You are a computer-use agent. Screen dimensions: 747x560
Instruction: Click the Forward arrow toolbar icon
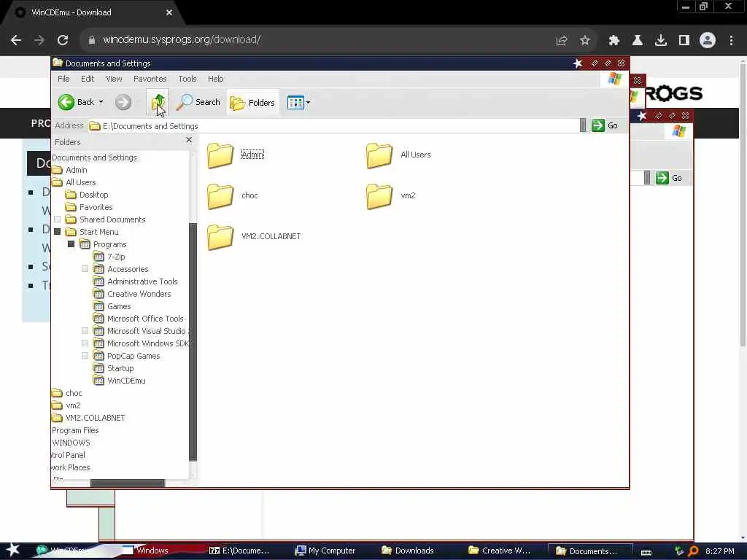coord(123,102)
